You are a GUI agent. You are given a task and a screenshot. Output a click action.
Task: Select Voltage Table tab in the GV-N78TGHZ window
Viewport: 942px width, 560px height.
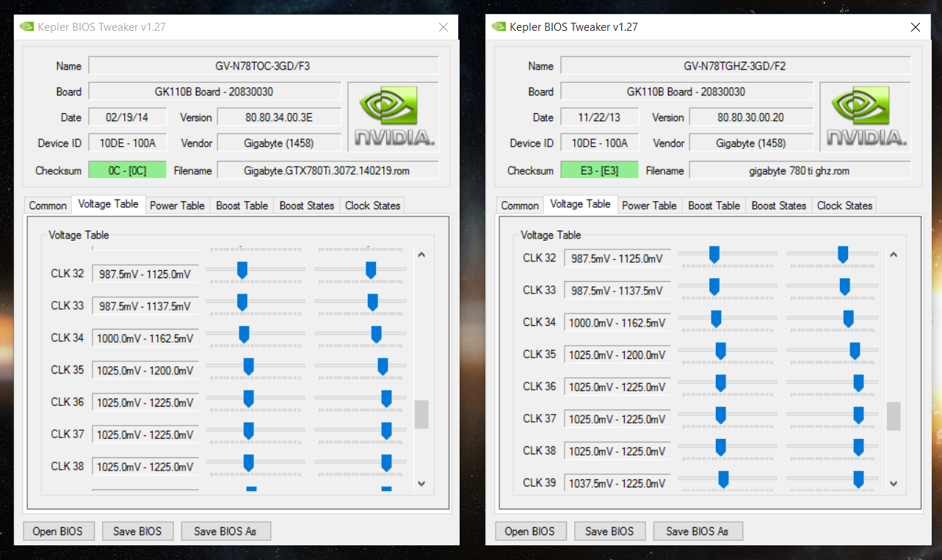click(x=580, y=204)
